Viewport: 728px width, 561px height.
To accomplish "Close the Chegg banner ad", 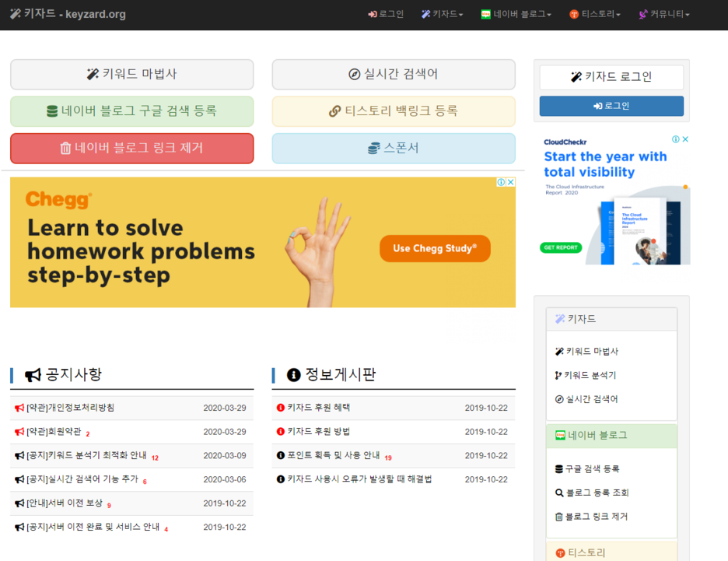I will [x=511, y=182].
